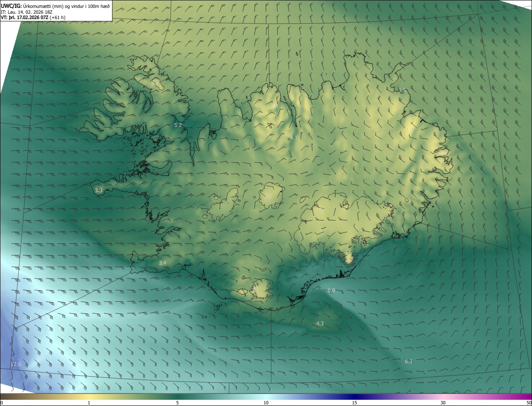
Task: Click the 3.3 value on the western peninsula
Action: (99, 190)
